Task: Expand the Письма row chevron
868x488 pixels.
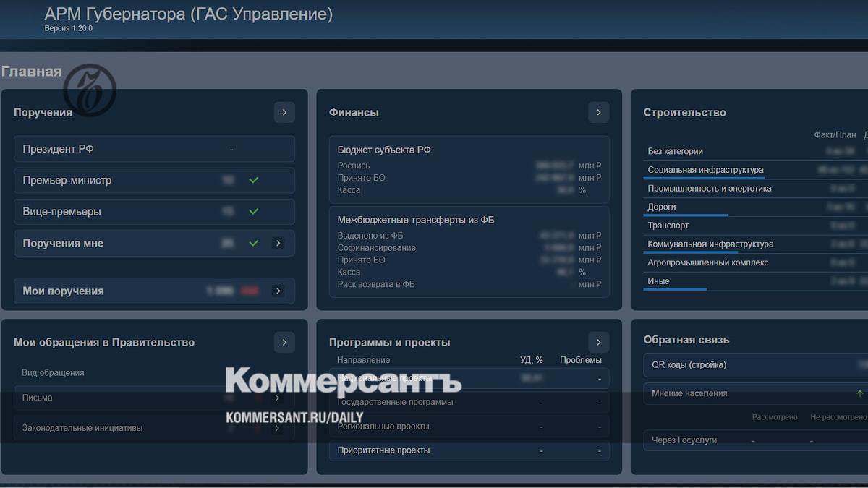Action: pyautogui.click(x=277, y=398)
